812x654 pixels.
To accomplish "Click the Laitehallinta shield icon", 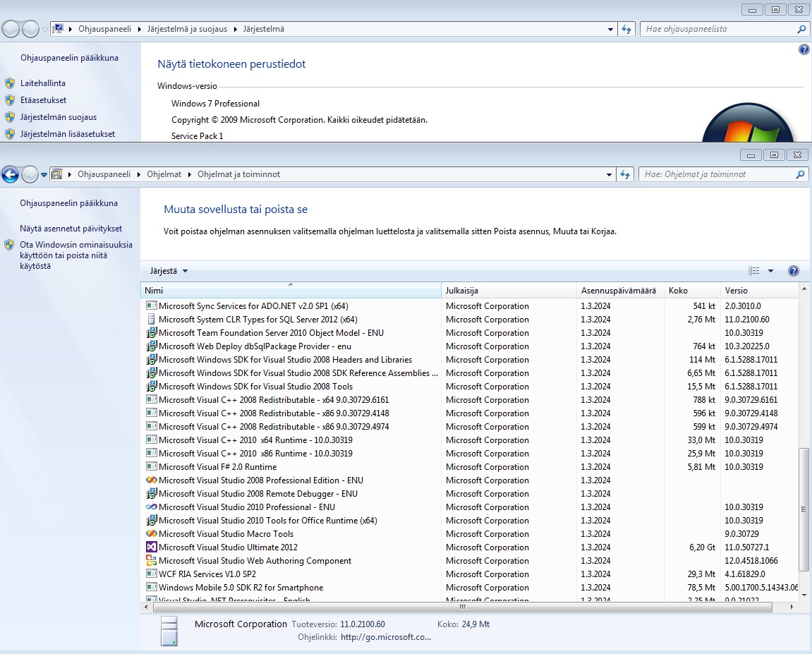I will (x=10, y=83).
